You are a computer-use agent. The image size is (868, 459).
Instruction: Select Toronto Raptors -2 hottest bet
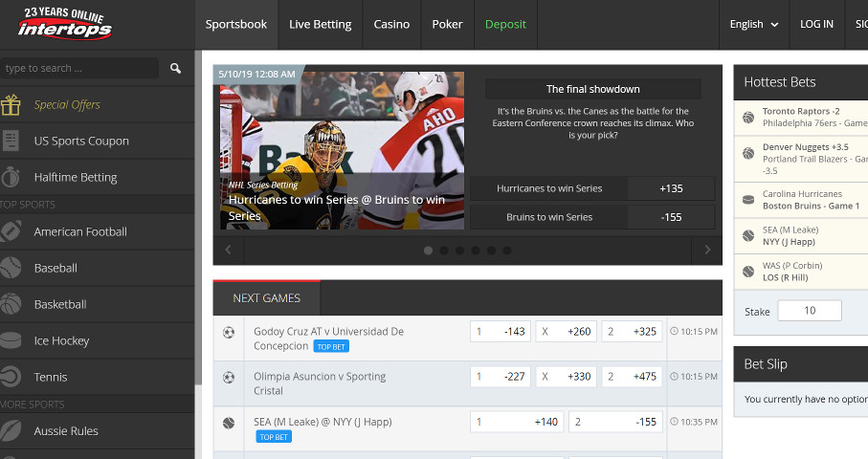tap(800, 118)
